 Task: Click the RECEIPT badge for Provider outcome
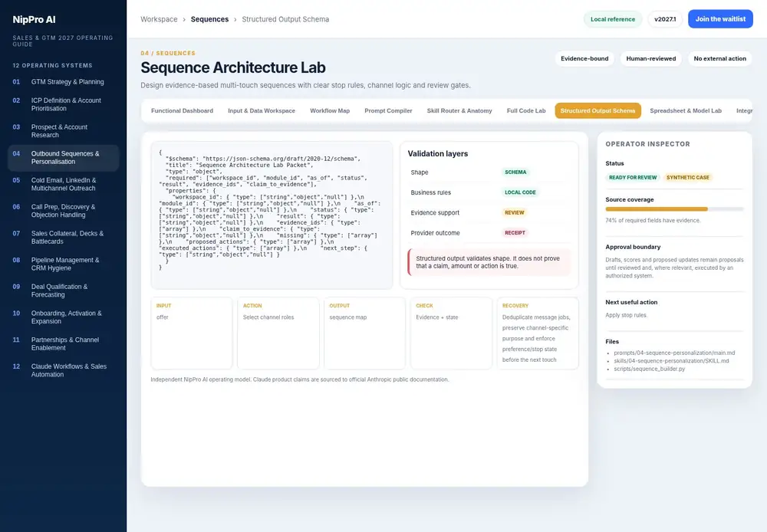tap(515, 233)
